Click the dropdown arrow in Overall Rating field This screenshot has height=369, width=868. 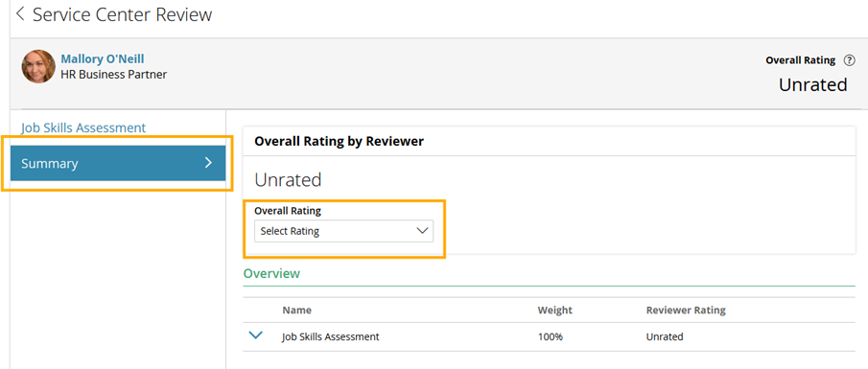[x=422, y=231]
